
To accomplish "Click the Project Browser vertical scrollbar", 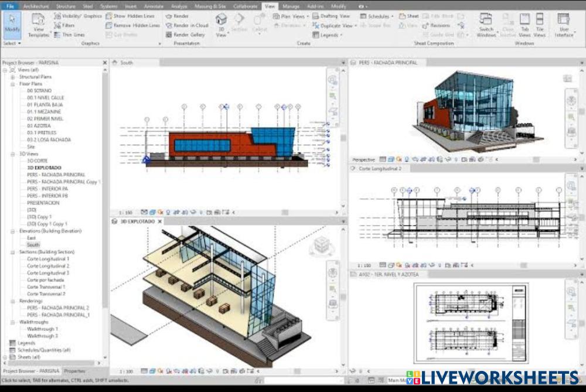I will click(105, 205).
